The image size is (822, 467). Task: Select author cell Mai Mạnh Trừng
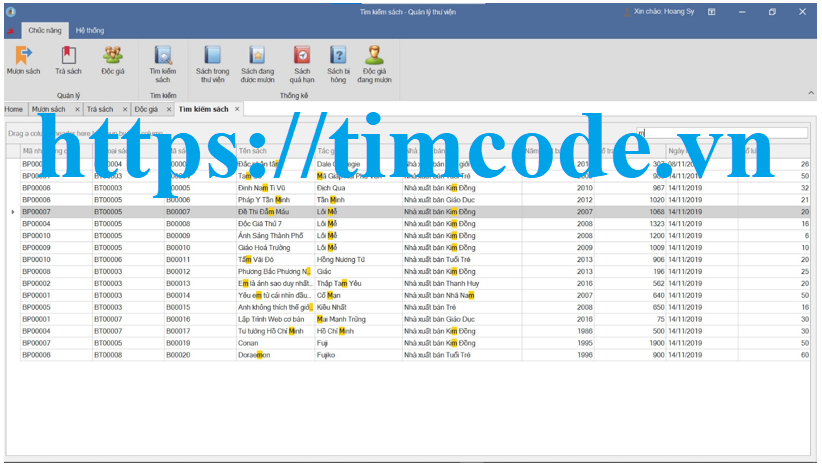[359, 319]
